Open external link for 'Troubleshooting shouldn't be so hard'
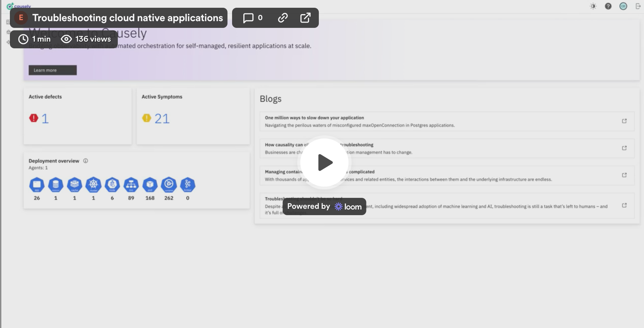This screenshot has height=328, width=644. [625, 205]
